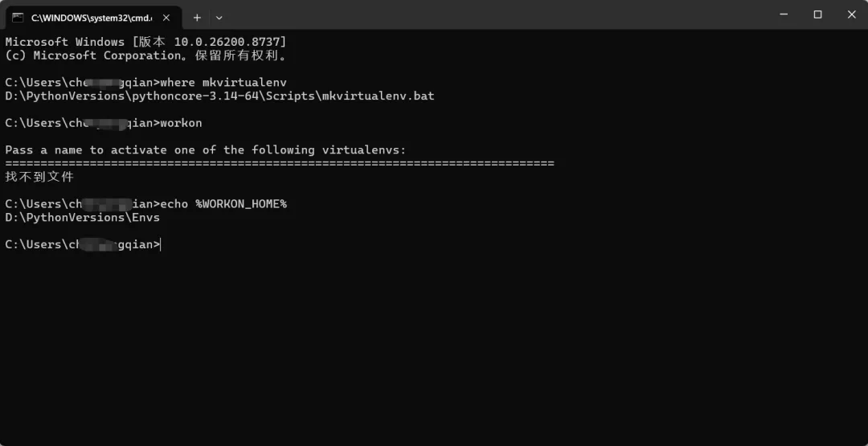Image resolution: width=868 pixels, height=446 pixels.
Task: Click the Microsoft Windows version line
Action: pos(145,42)
